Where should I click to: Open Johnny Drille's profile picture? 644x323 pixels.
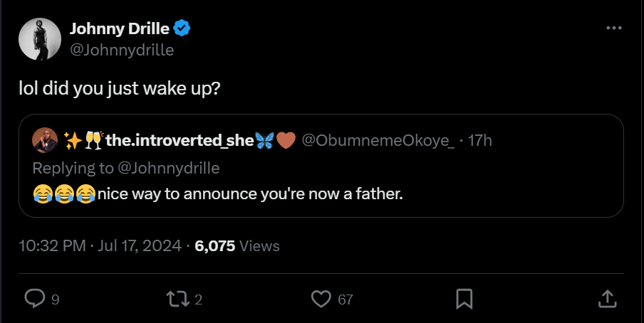point(39,38)
